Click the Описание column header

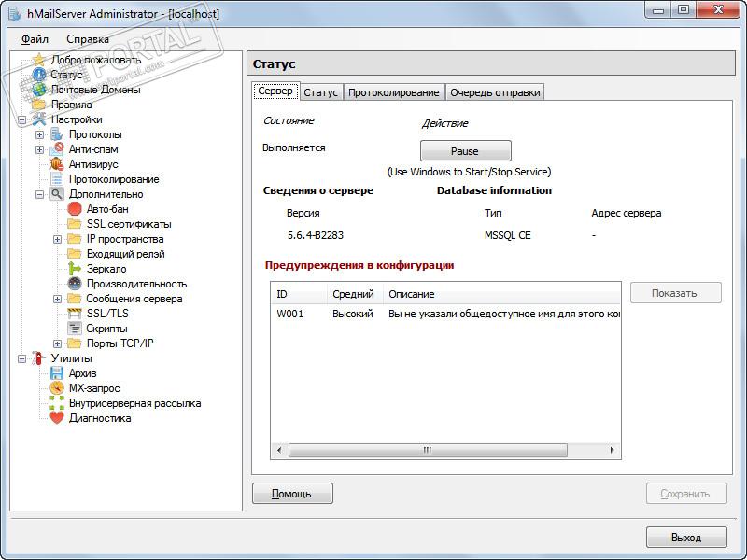click(x=501, y=294)
